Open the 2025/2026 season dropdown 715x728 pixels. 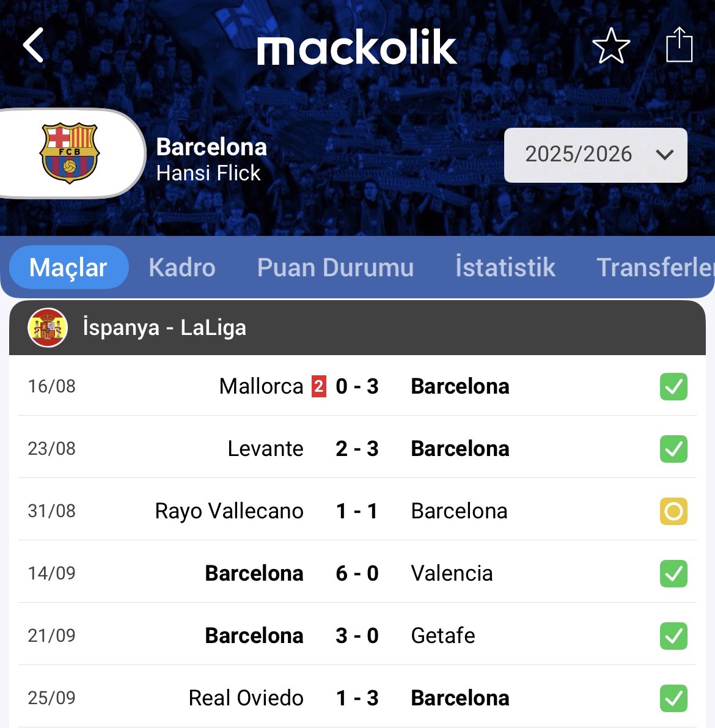596,155
